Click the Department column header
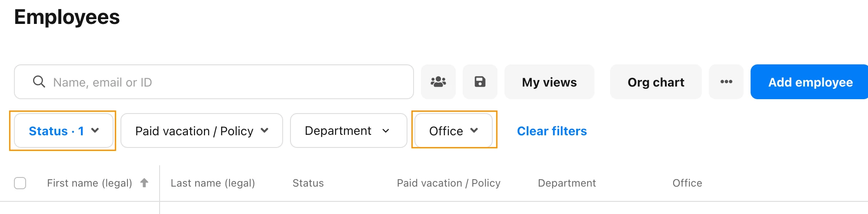 [567, 183]
